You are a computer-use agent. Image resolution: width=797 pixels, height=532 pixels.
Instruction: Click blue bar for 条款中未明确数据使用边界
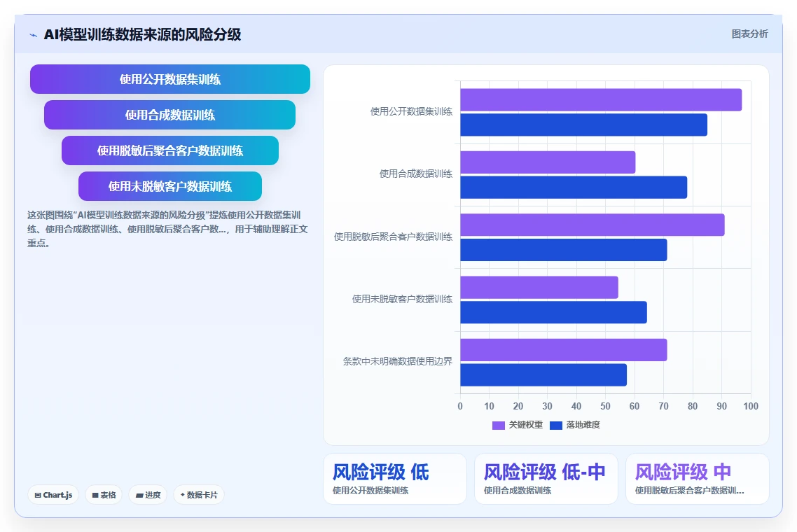tap(543, 375)
